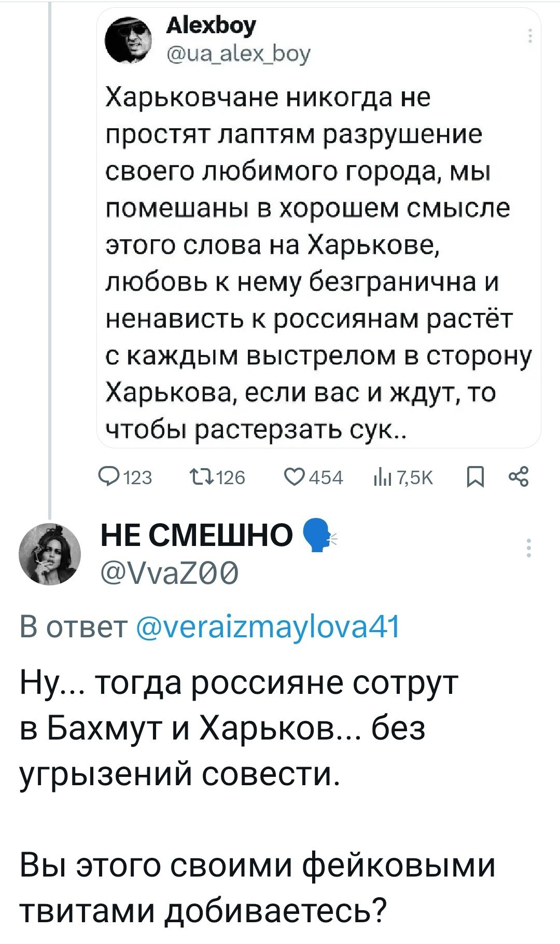Screen dimensions: 560x944
Task: Tap the НЕ СМЕШНО display name text
Action: coord(197,535)
